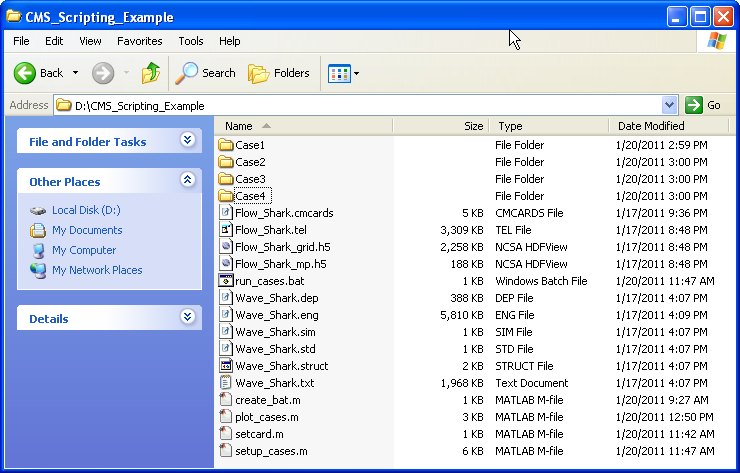The width and height of the screenshot is (740, 473).
Task: Select the Wave_Shark.sim file icon
Action: coord(226,331)
